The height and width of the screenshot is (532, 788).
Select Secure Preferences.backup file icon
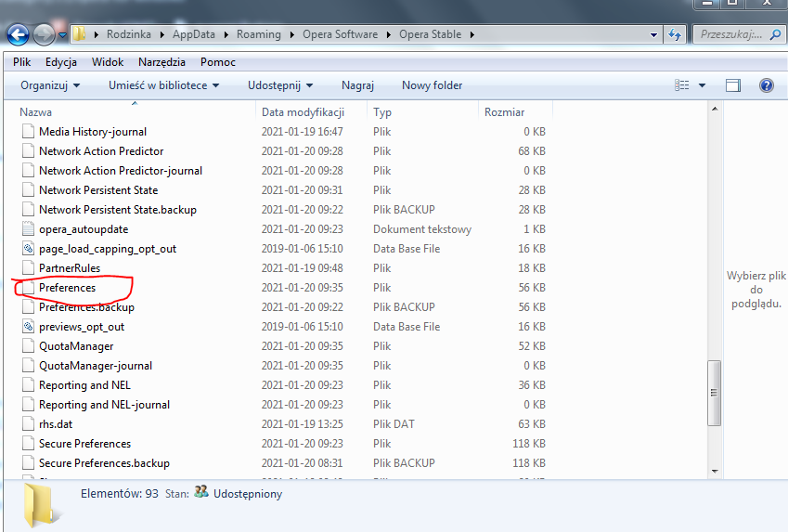tap(28, 463)
